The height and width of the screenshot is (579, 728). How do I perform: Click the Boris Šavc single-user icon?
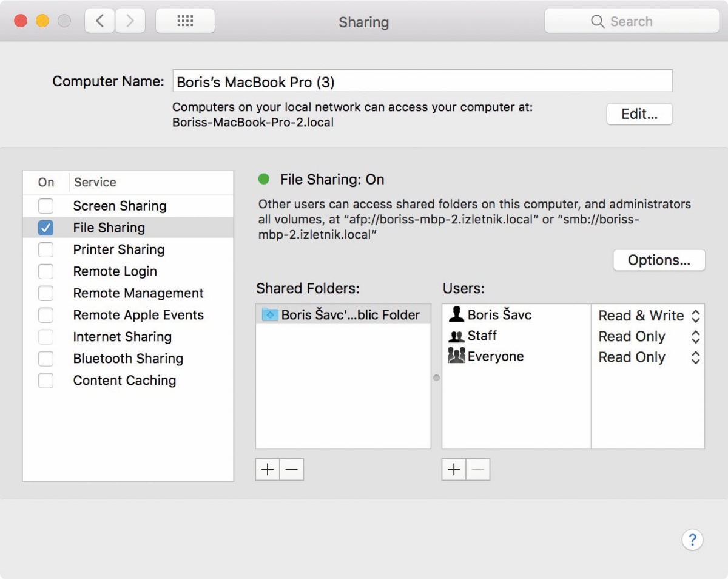click(456, 314)
